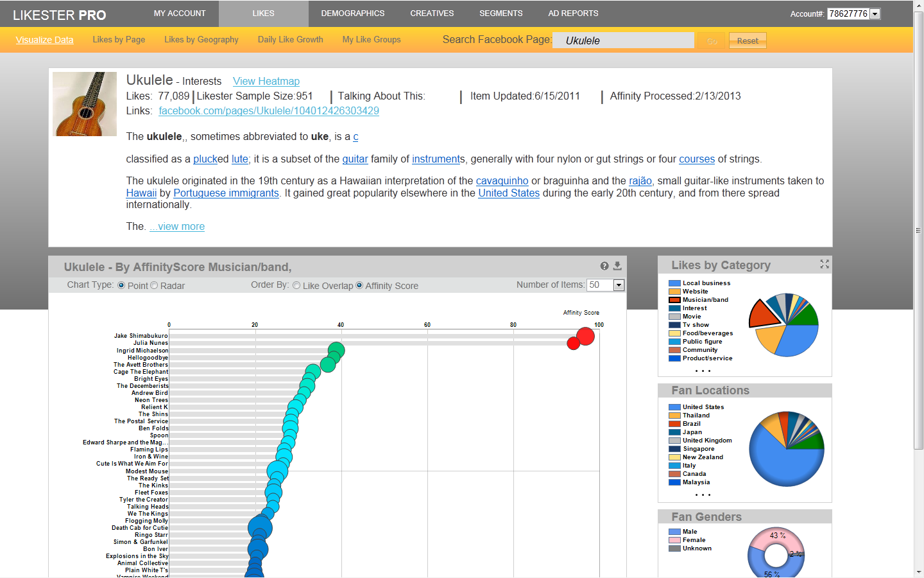Image resolution: width=924 pixels, height=578 pixels.
Task: Click the Musician/band legend swatch
Action: [x=674, y=300]
